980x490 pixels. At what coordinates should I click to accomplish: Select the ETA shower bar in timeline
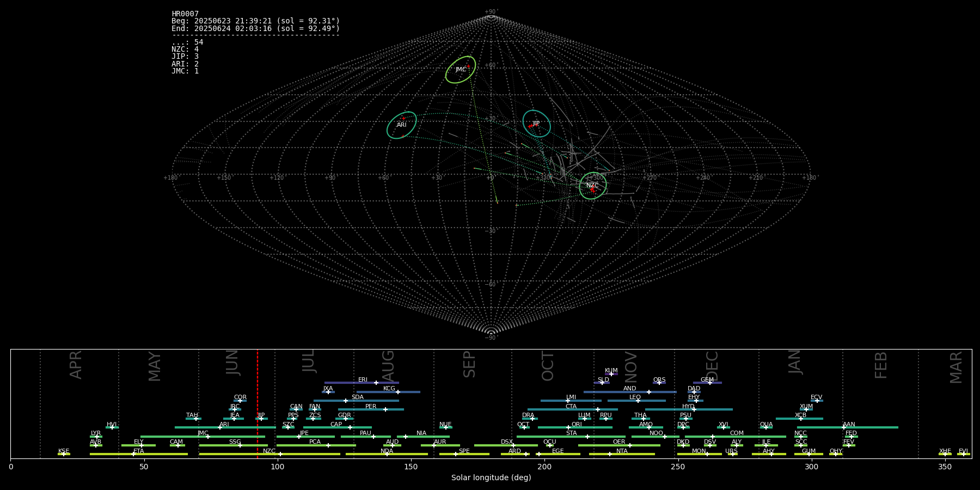(x=139, y=454)
